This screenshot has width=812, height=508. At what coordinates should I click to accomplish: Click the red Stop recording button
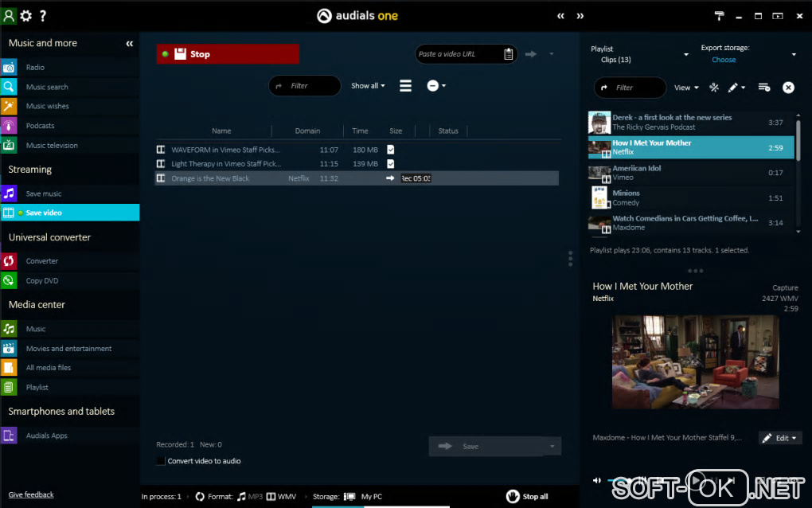[228, 54]
